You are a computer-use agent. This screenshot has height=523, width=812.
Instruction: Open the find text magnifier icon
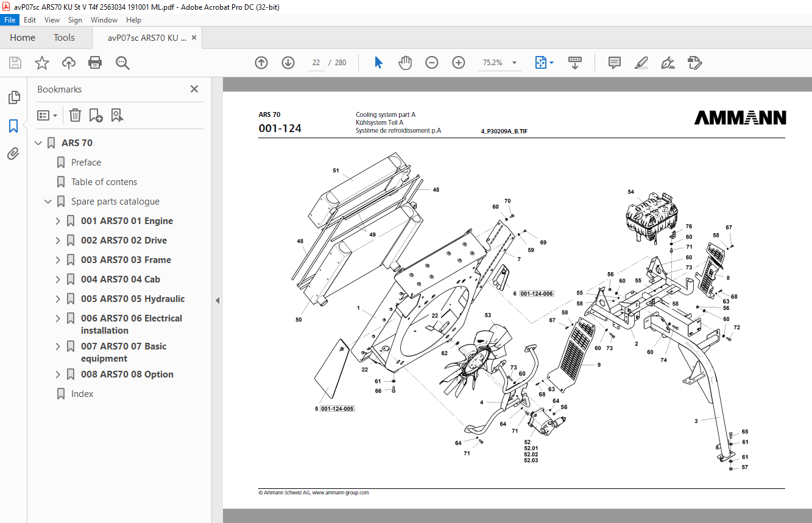coord(122,63)
